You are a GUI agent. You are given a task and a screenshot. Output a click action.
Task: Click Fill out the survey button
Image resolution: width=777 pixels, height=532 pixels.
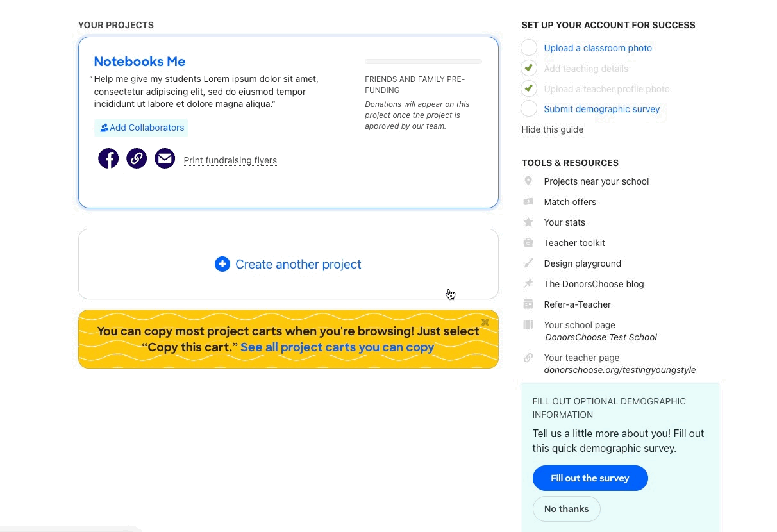point(590,478)
